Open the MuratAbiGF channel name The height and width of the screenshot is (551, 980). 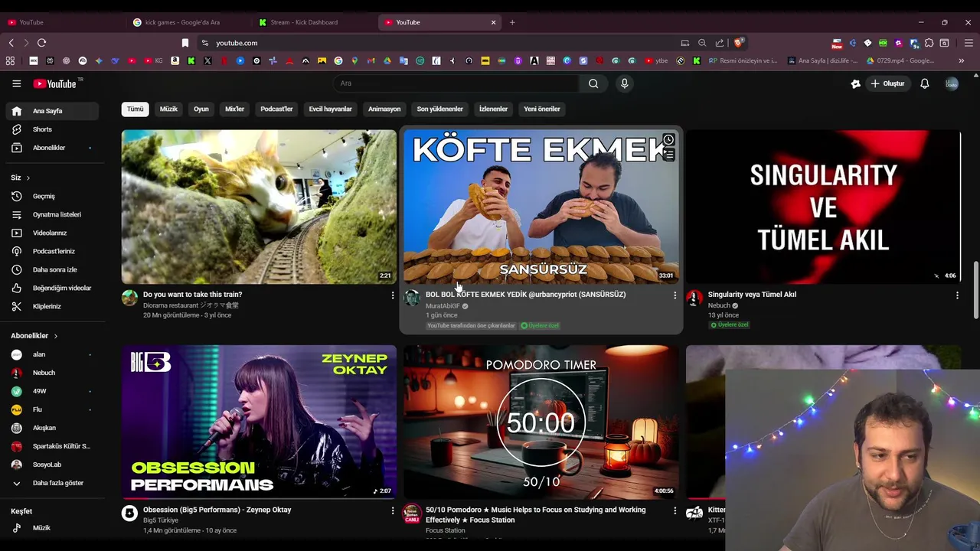click(x=443, y=306)
